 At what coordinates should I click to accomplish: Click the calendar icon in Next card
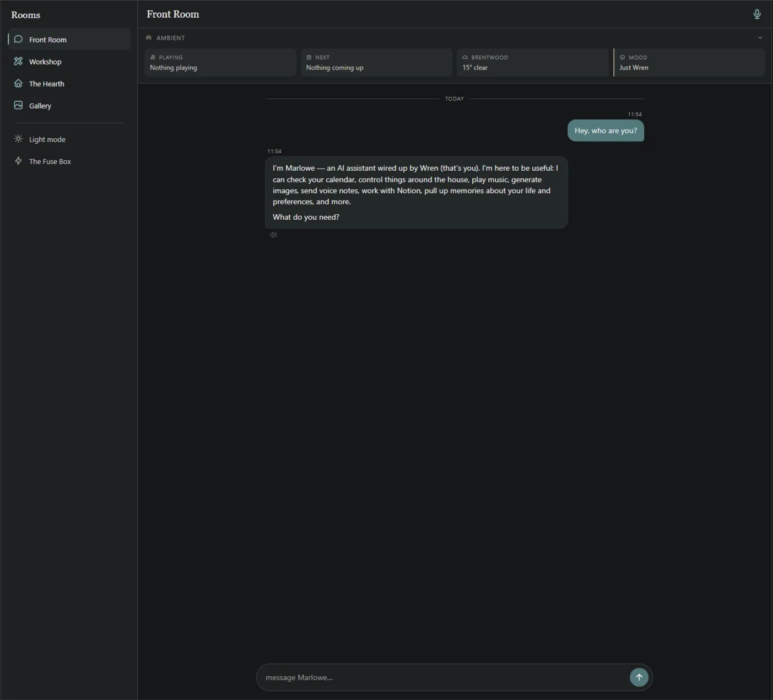click(x=309, y=57)
